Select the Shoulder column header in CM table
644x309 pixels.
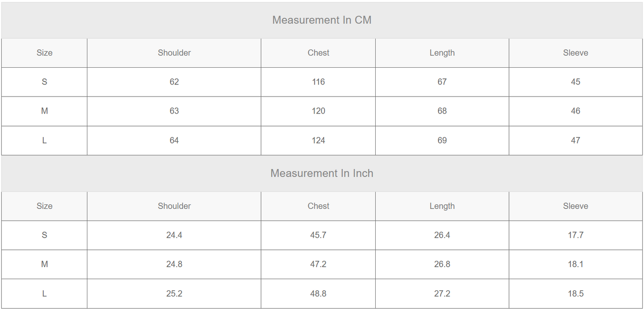174,53
